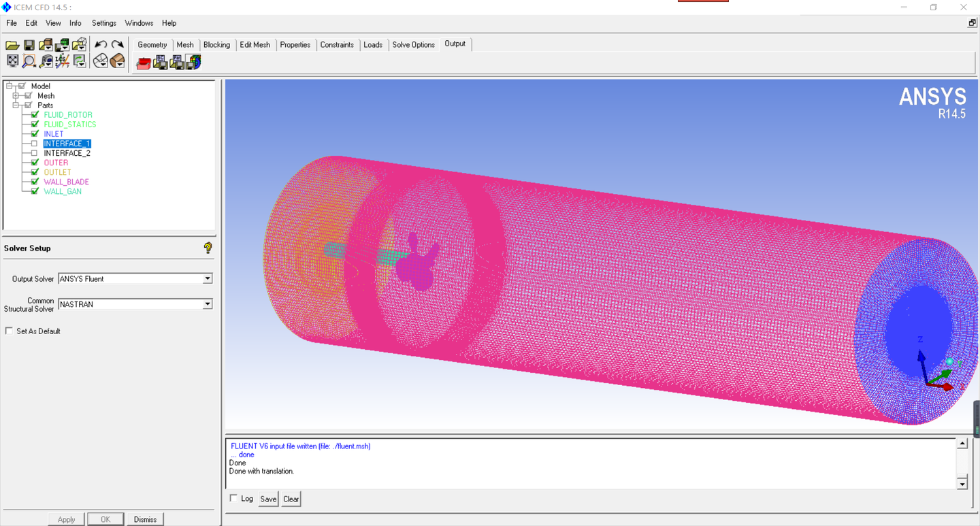Toggle visibility of FLUID_ROTOR part
The image size is (980, 526).
click(35, 115)
